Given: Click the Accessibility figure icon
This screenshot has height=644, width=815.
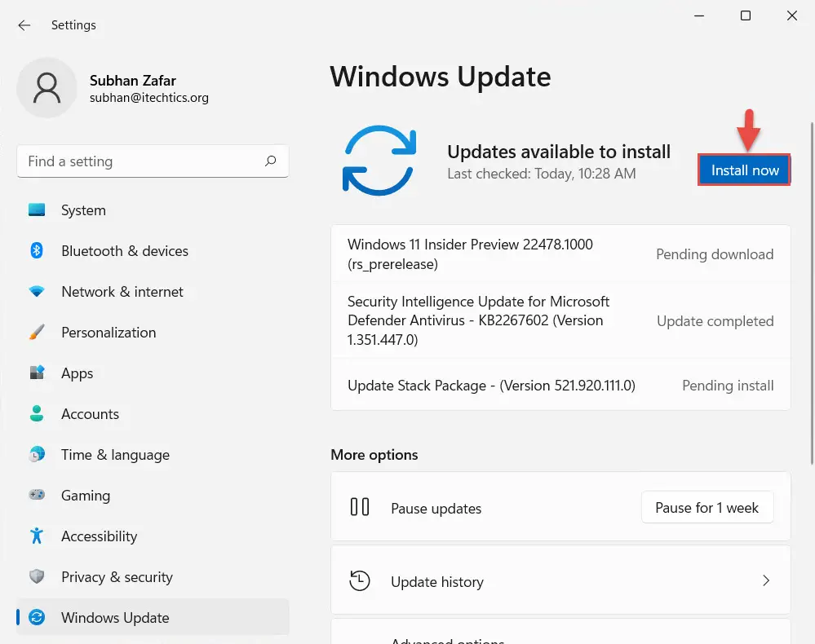Looking at the screenshot, I should tap(37, 536).
